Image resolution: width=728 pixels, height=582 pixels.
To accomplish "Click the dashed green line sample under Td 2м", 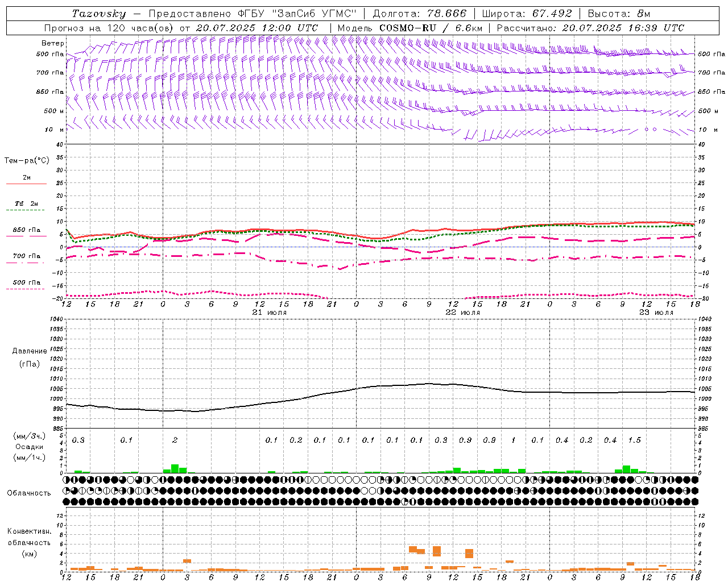I will (x=25, y=210).
